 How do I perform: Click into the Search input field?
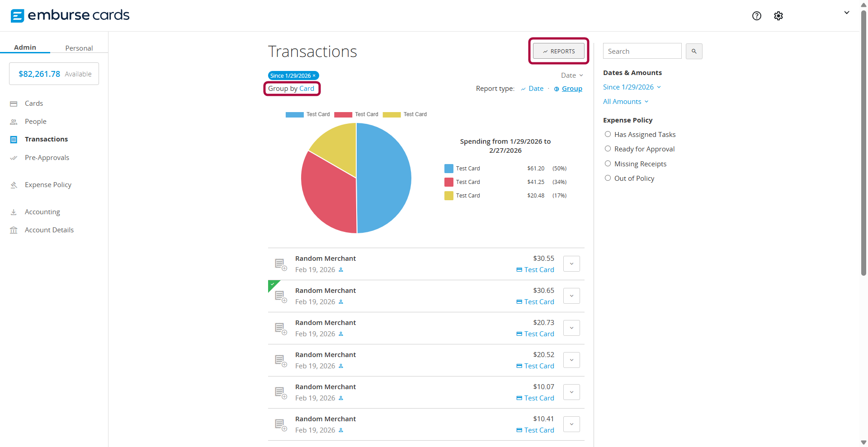click(x=642, y=52)
